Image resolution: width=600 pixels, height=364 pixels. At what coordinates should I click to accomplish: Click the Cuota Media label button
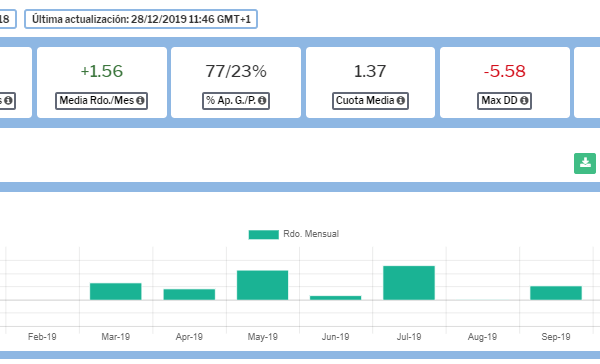click(370, 101)
